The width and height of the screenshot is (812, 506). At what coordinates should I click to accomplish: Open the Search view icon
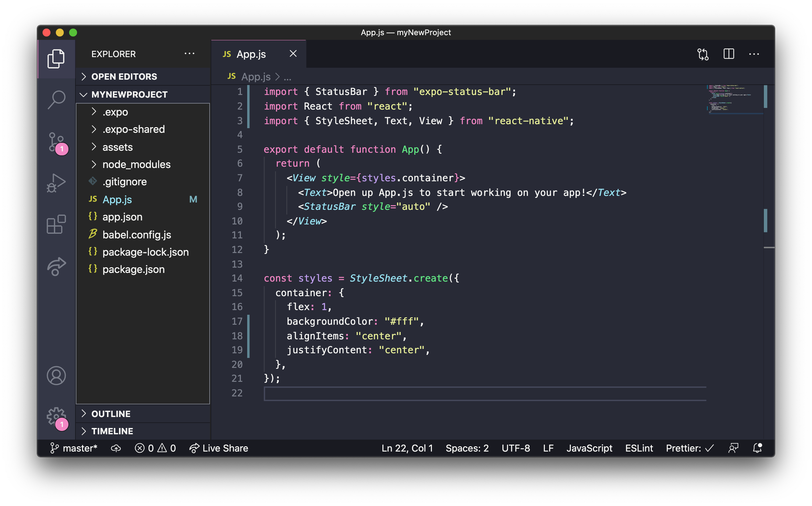point(56,100)
